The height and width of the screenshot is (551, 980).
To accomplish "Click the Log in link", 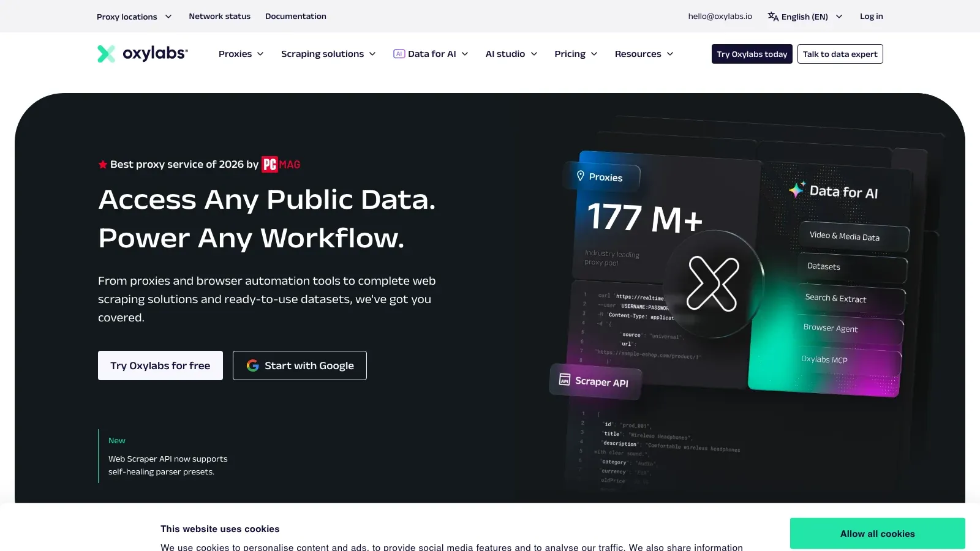I will [x=871, y=17].
